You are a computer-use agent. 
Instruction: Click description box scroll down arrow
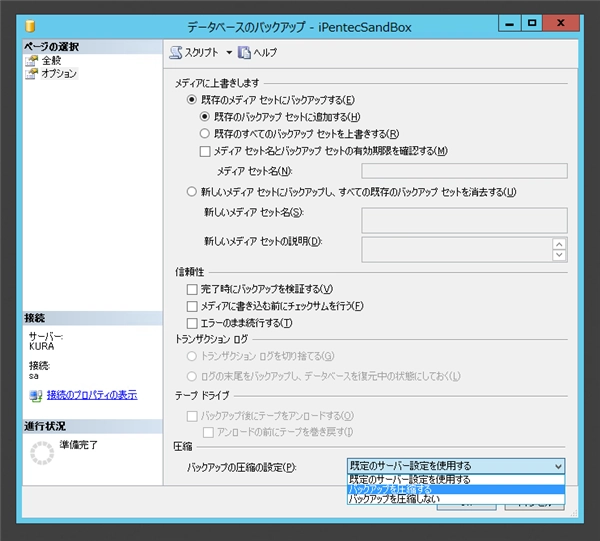559,255
